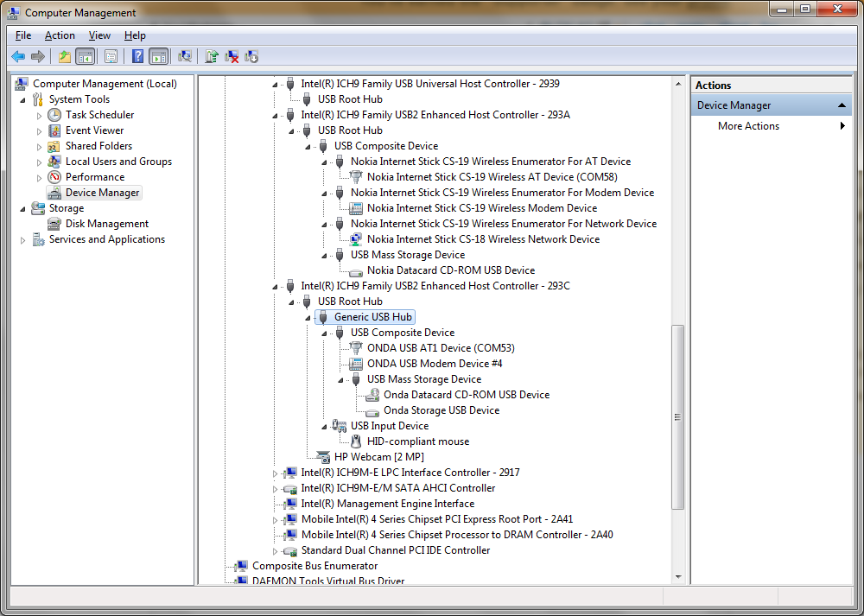Select Intel Management Engine Interface entry

(x=387, y=504)
